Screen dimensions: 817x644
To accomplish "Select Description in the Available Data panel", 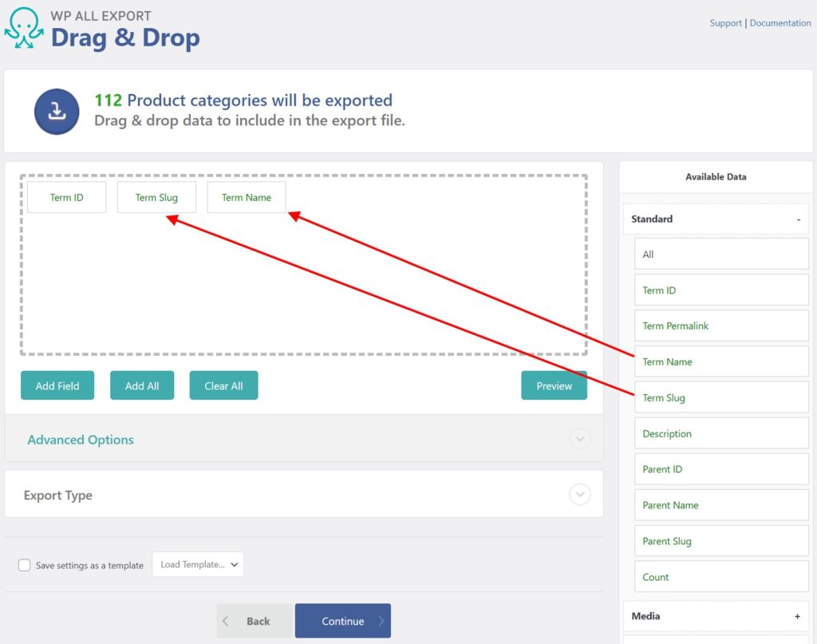I will tap(720, 433).
